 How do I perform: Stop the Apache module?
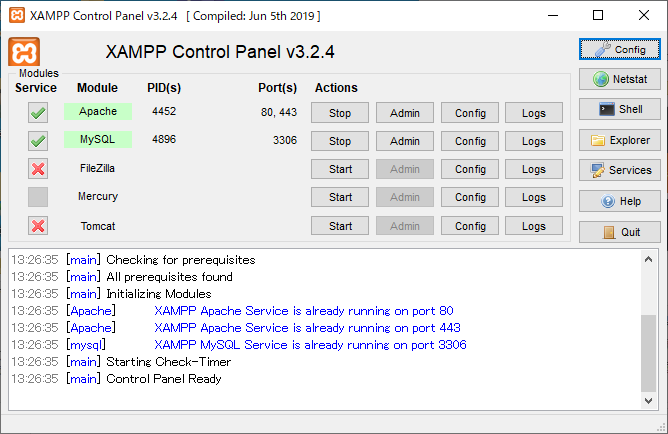click(340, 113)
